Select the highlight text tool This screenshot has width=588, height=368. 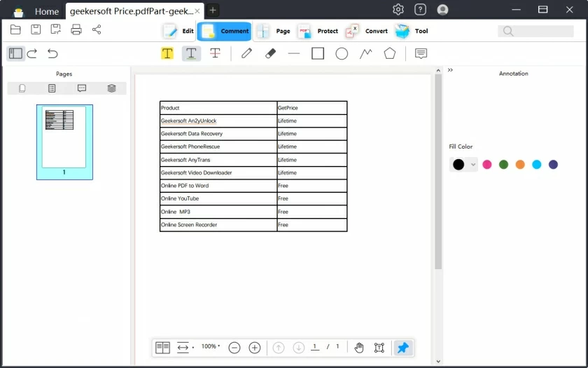pos(167,53)
